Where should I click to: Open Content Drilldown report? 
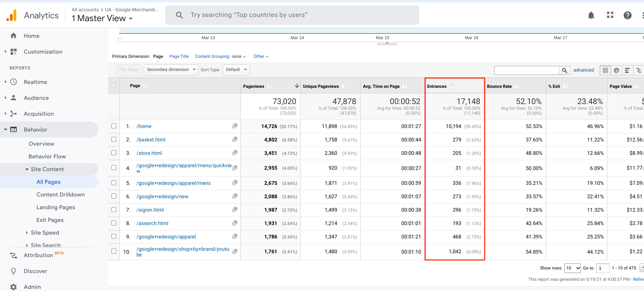[61, 195]
